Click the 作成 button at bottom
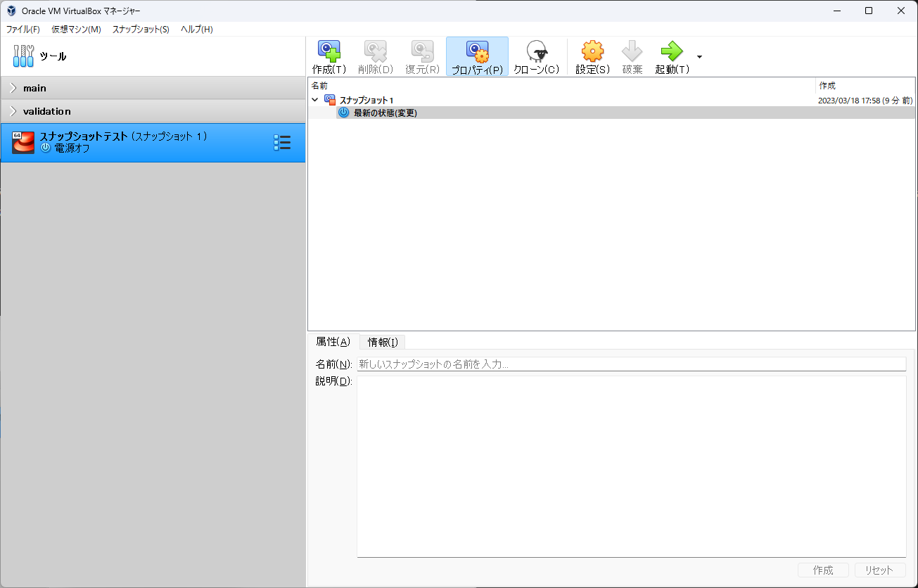 pyautogui.click(x=823, y=570)
